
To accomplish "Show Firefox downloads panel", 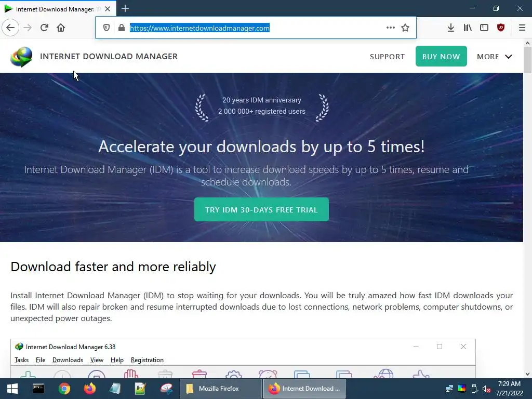I will pos(451,28).
